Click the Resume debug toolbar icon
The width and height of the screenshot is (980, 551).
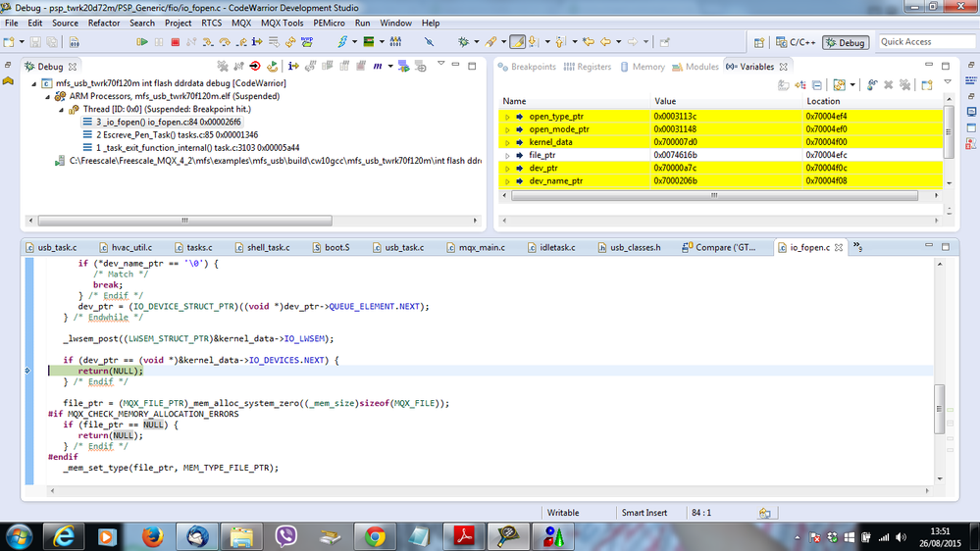(x=142, y=42)
